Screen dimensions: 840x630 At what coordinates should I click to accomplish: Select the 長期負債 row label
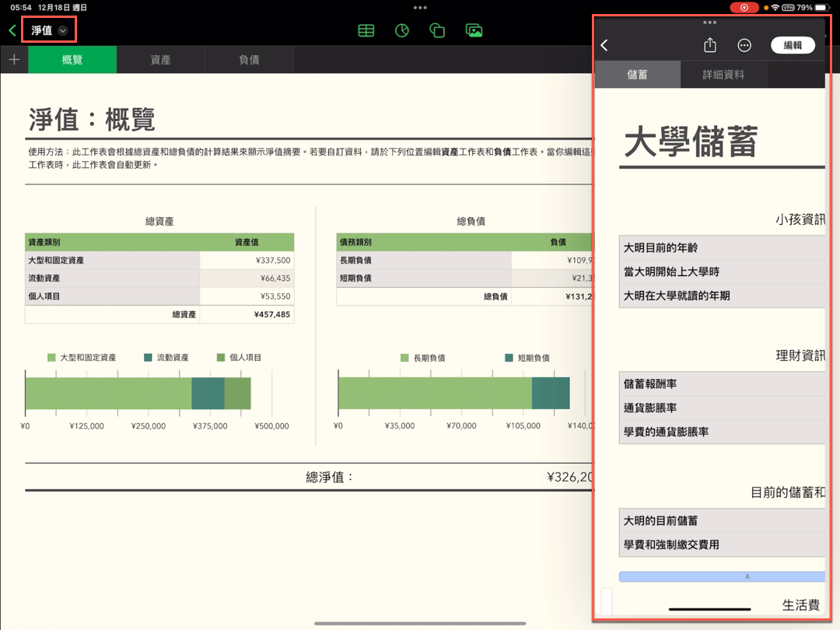pyautogui.click(x=424, y=261)
